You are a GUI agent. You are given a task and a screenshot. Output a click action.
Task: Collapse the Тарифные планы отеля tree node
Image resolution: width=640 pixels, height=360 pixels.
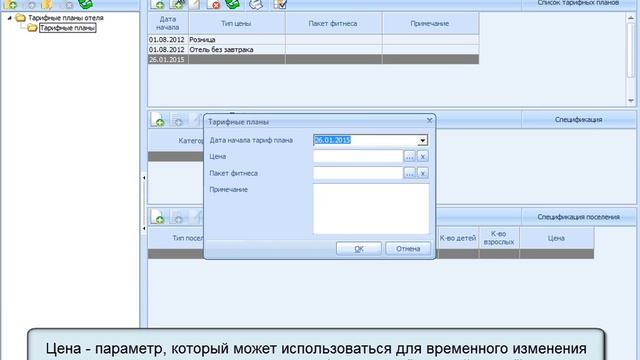pos(9,18)
